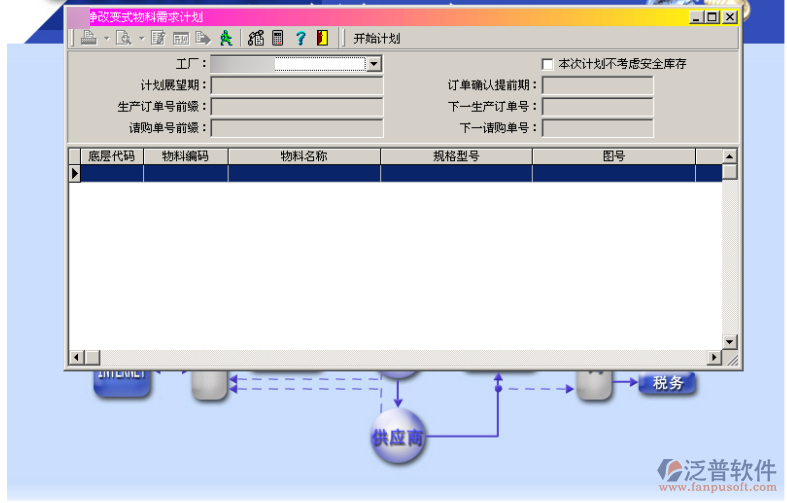
Task: Maximize the 物料需求计划 window
Action: pyautogui.click(x=712, y=17)
